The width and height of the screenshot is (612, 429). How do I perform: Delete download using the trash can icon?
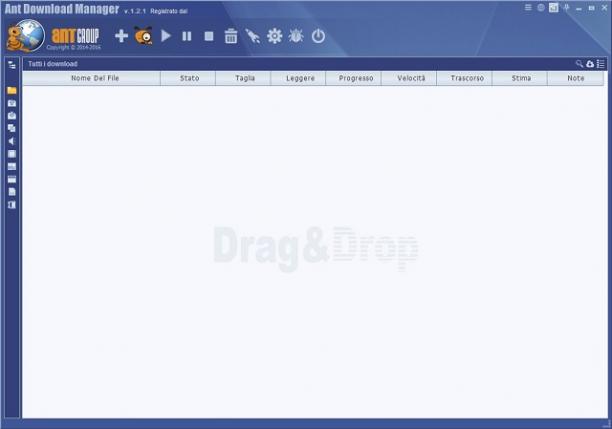pos(231,36)
